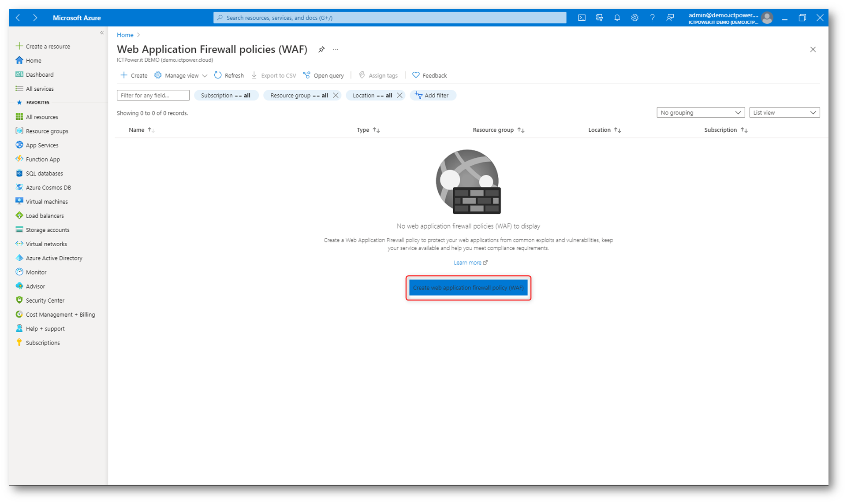Viewport: 847px width, 504px height.
Task: Expand the No grouping dropdown
Action: (x=701, y=112)
